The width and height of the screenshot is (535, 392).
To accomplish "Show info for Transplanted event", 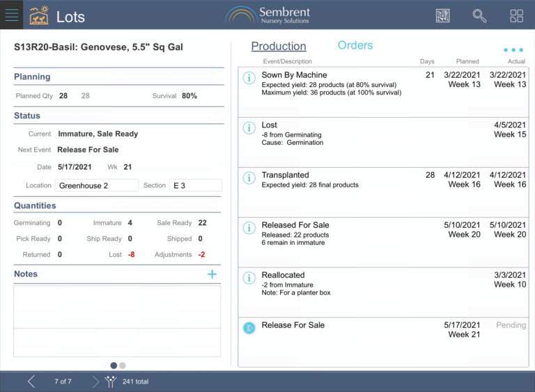I will (x=249, y=178).
